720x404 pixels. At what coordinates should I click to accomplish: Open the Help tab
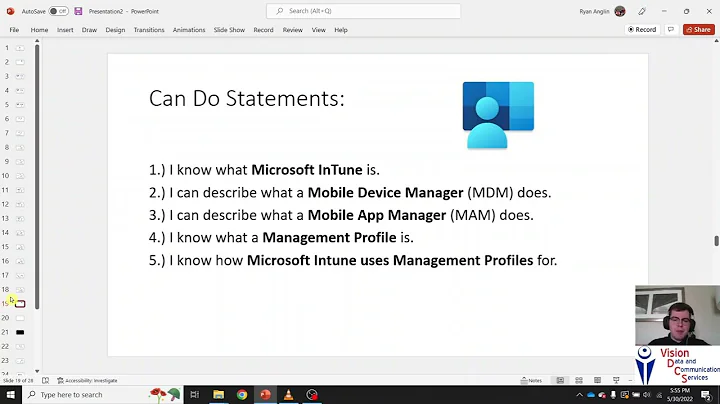pyautogui.click(x=341, y=30)
